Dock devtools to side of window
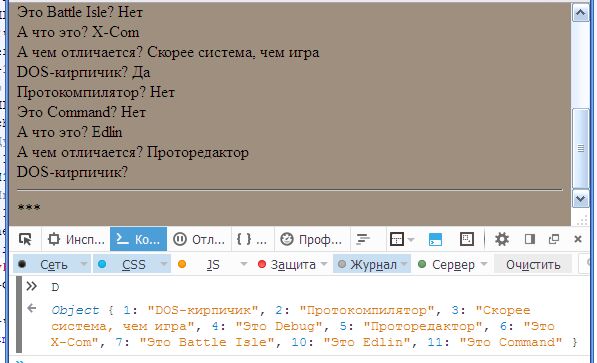This screenshot has height=363, width=597. [530, 239]
